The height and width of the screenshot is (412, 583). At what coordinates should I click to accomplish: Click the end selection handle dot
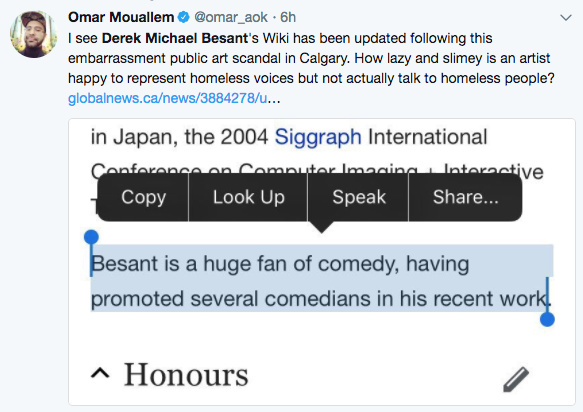547,319
